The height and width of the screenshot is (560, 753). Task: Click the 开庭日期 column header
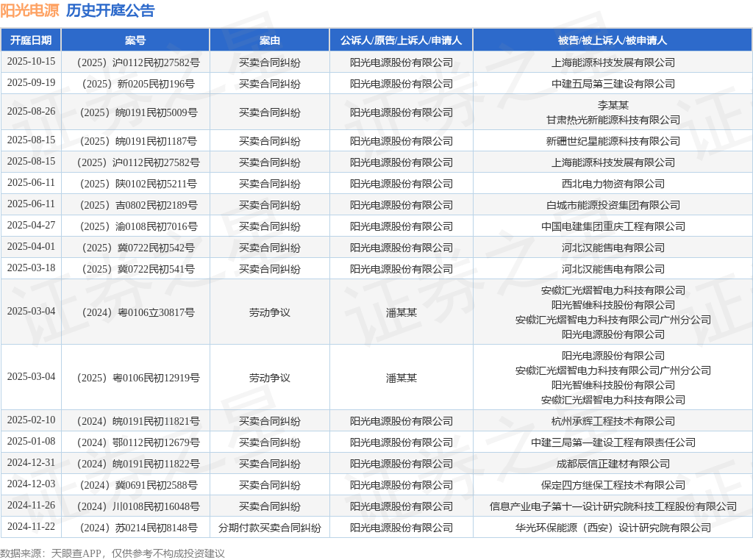point(31,40)
